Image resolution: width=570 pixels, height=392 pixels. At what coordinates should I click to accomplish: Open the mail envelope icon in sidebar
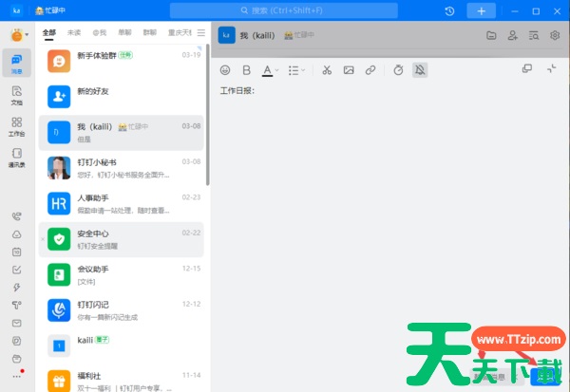click(17, 323)
